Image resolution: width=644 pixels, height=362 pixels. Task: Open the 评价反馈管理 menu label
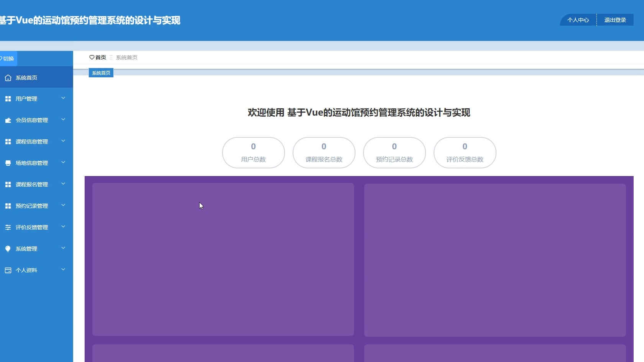[x=32, y=227]
